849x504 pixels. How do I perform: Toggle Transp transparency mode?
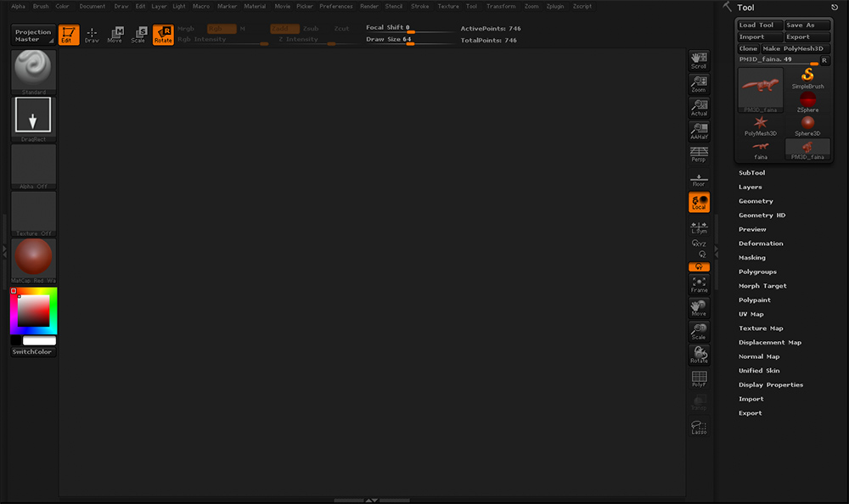(699, 402)
